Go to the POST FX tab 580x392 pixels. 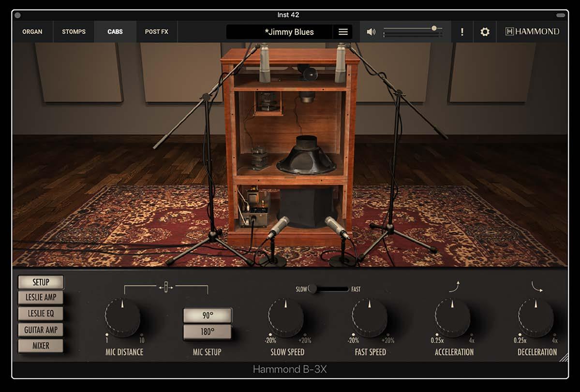tap(156, 32)
